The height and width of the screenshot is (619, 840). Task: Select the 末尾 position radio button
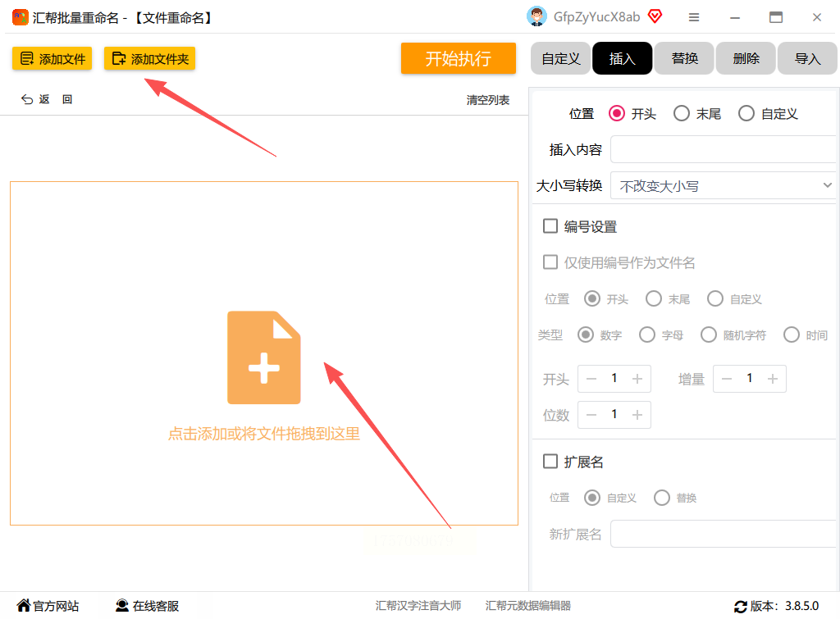coord(682,113)
